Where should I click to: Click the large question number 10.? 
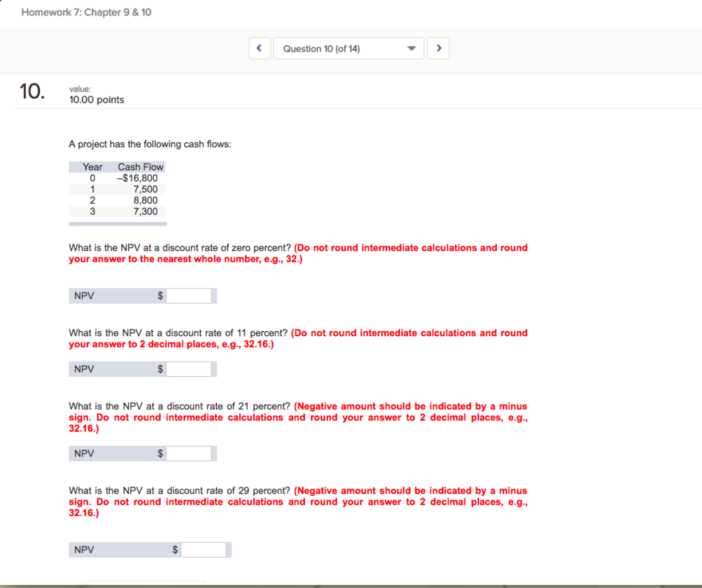pos(32,92)
